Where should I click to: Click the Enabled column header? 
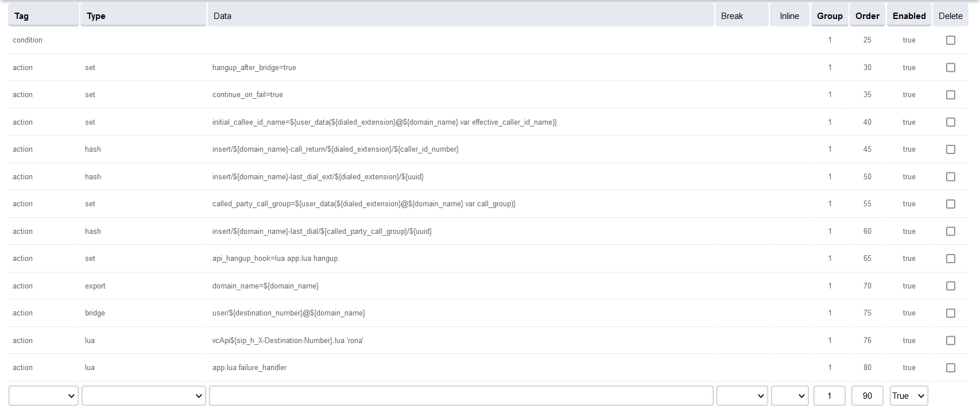point(909,16)
